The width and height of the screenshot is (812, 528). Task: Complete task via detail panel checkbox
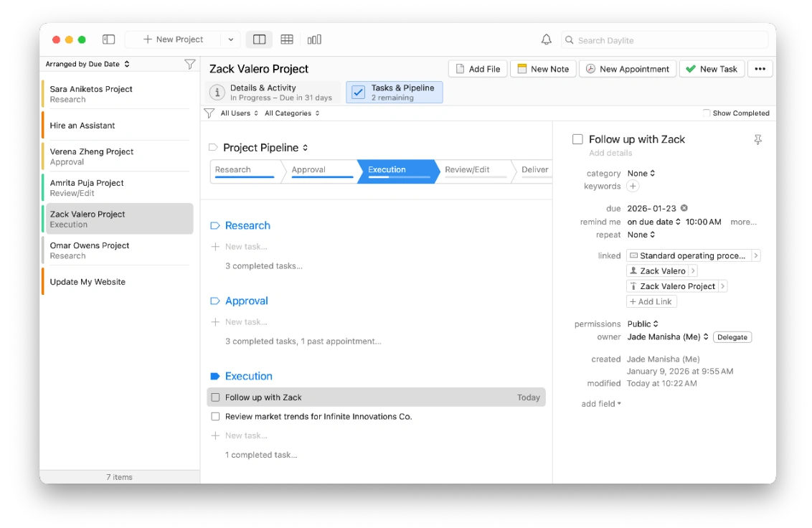(577, 139)
